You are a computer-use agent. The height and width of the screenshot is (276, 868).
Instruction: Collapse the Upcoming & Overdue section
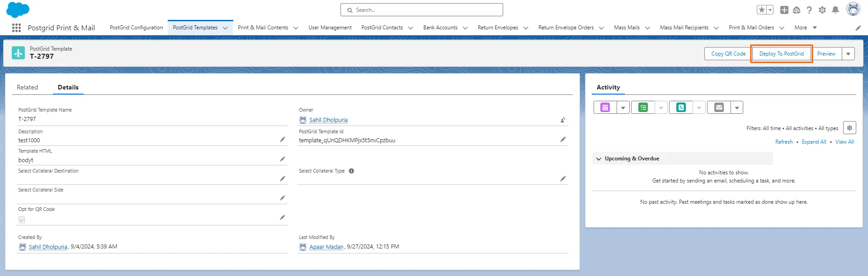[x=599, y=159]
